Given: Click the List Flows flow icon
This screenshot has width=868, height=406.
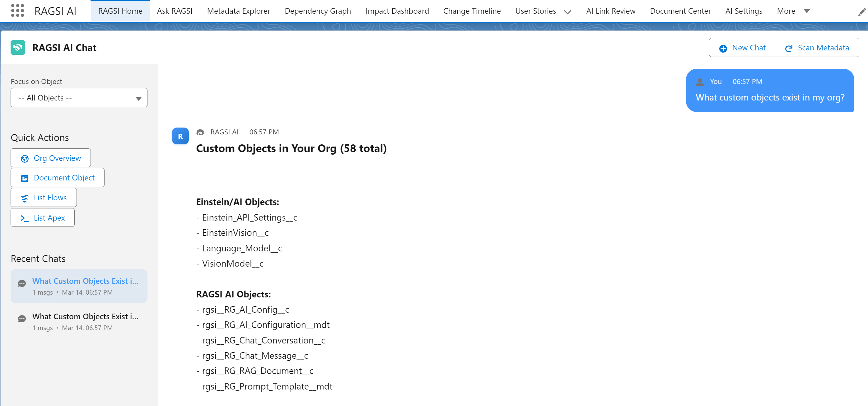Looking at the screenshot, I should tap(25, 198).
